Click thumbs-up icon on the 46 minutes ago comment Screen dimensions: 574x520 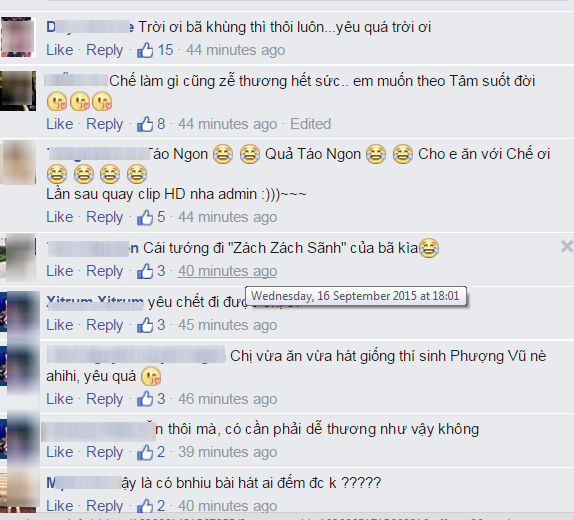click(x=145, y=399)
